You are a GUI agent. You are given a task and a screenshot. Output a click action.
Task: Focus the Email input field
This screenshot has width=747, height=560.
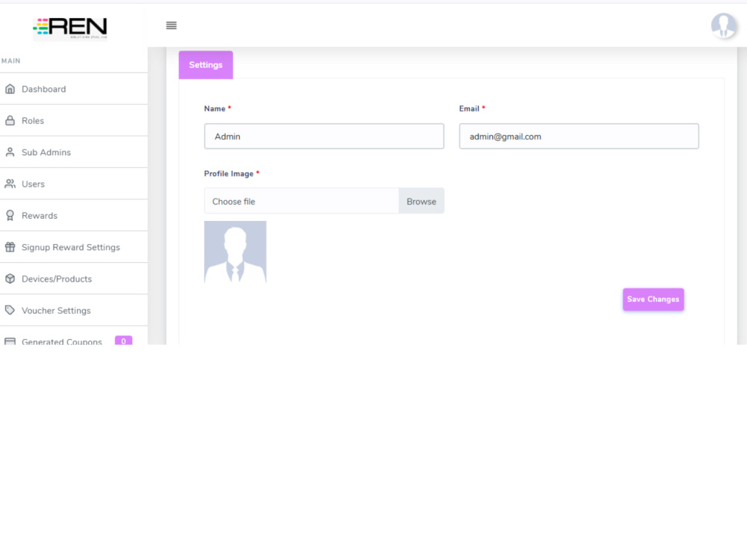[579, 137]
